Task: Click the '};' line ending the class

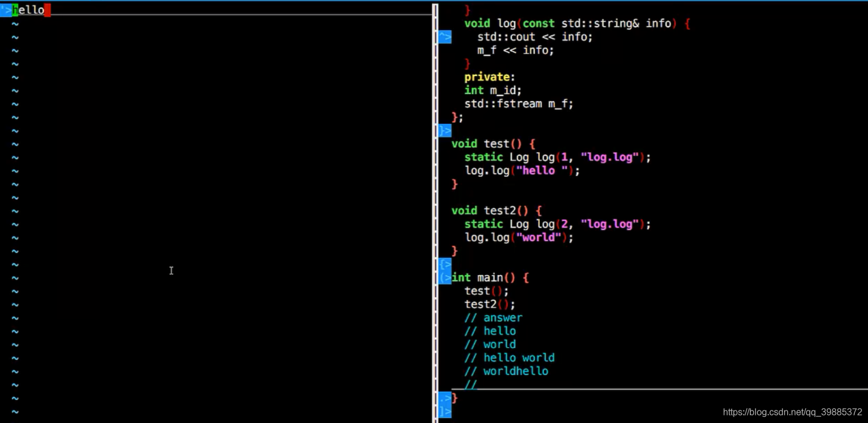Action: 458,117
